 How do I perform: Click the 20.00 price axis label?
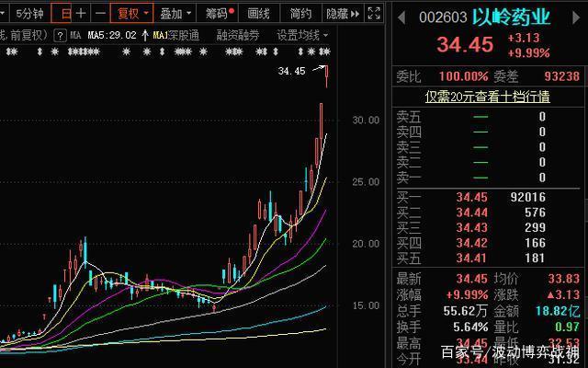(366, 244)
